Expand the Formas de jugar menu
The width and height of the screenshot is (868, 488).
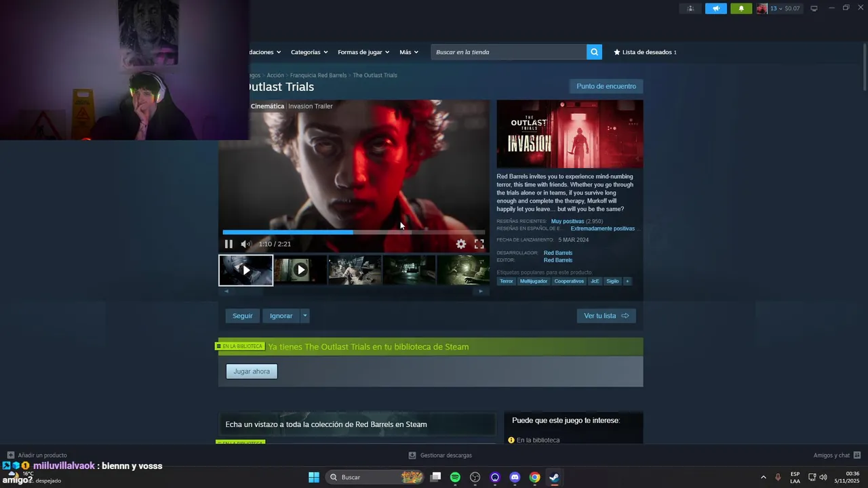(x=363, y=52)
